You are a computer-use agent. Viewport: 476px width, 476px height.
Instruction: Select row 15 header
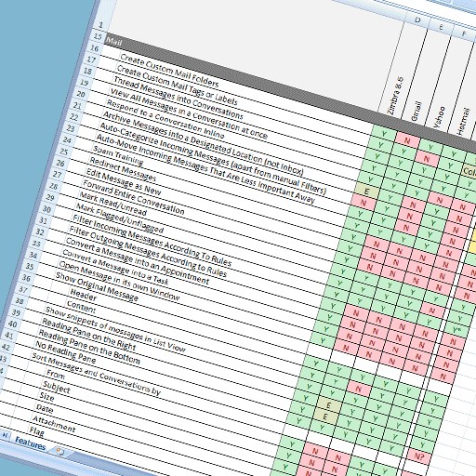(x=98, y=36)
